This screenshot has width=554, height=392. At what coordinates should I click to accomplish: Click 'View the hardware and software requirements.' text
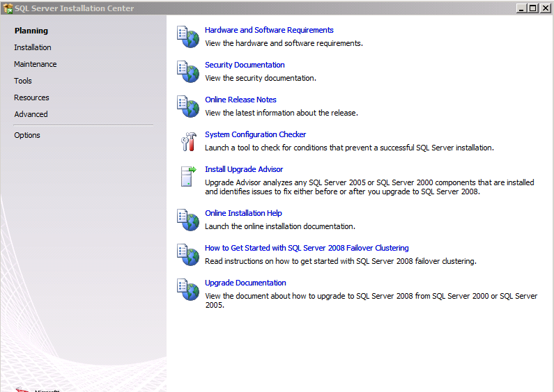click(284, 43)
